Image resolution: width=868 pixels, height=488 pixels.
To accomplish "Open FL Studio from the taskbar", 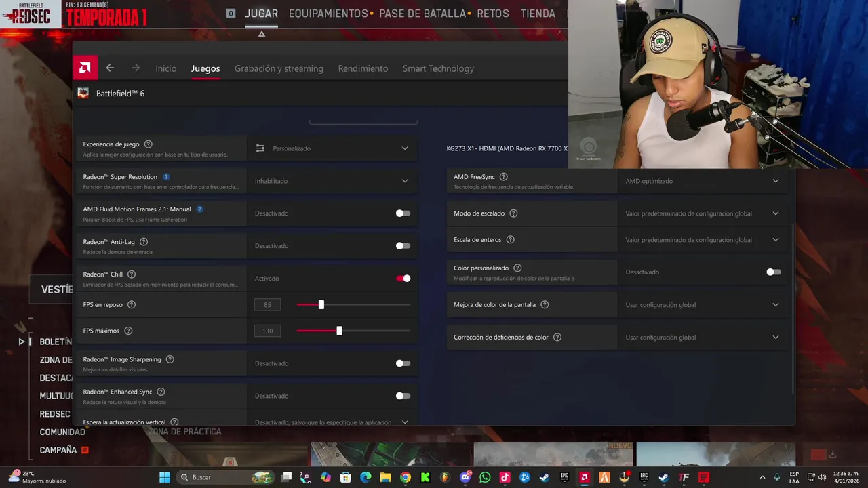I will tap(445, 477).
